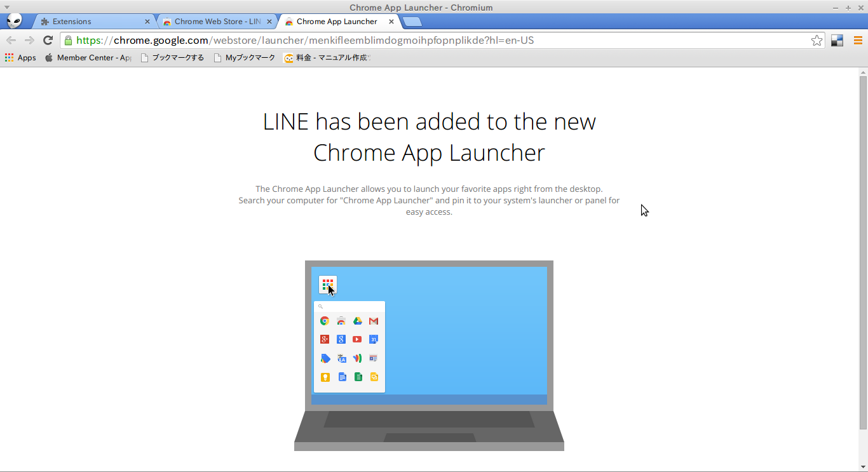The height and width of the screenshot is (472, 868).
Task: Open the Myブックマーク bookmark
Action: [245, 58]
